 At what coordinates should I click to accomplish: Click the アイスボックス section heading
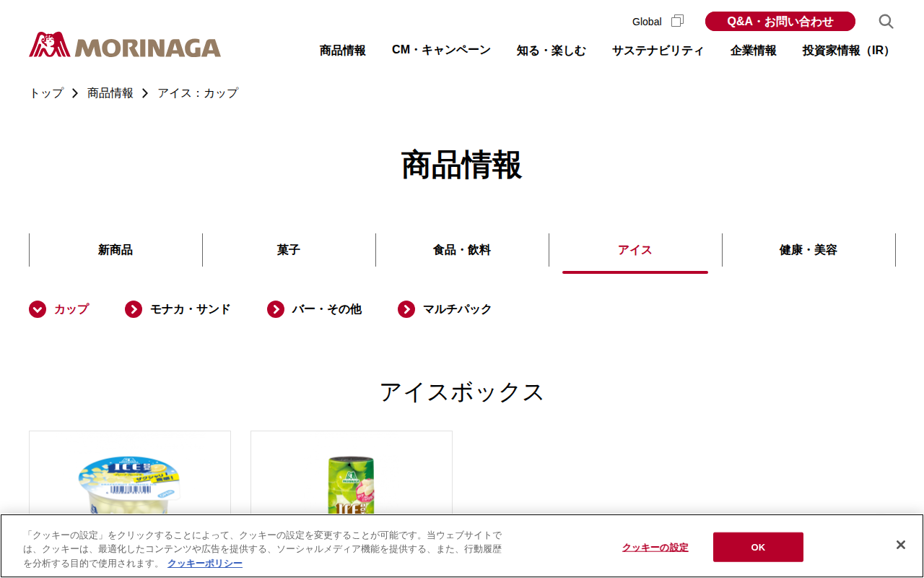point(462,392)
